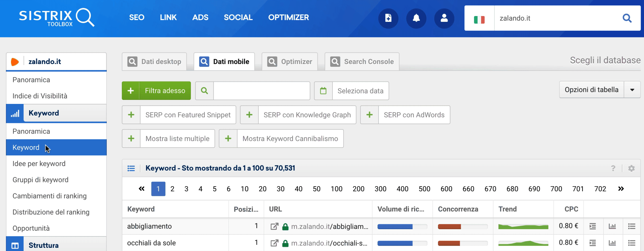Viewport: 644px width, 251px height.
Task: Go to page 2 of keyword results
Action: click(172, 189)
